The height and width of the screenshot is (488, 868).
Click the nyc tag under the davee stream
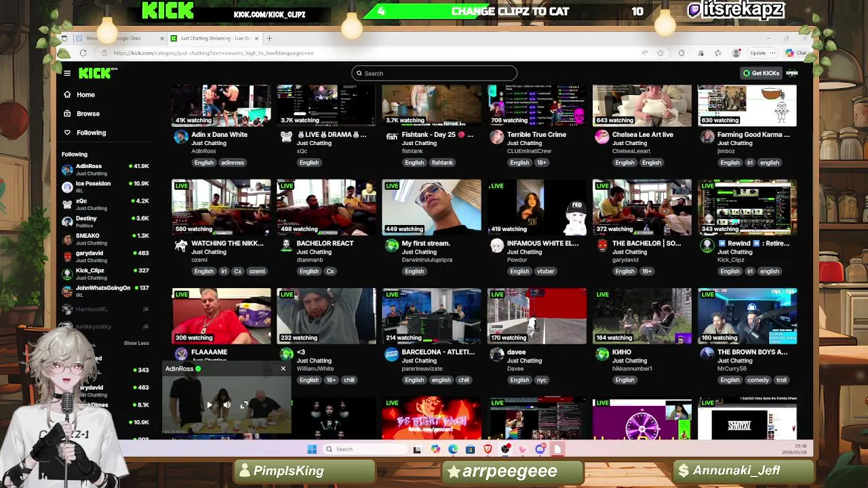[x=542, y=380]
